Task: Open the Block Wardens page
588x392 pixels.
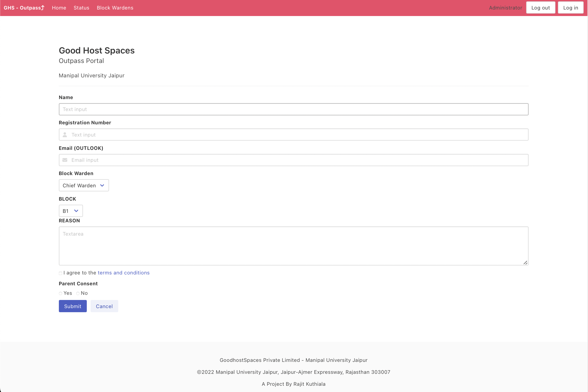Action: coord(115,8)
